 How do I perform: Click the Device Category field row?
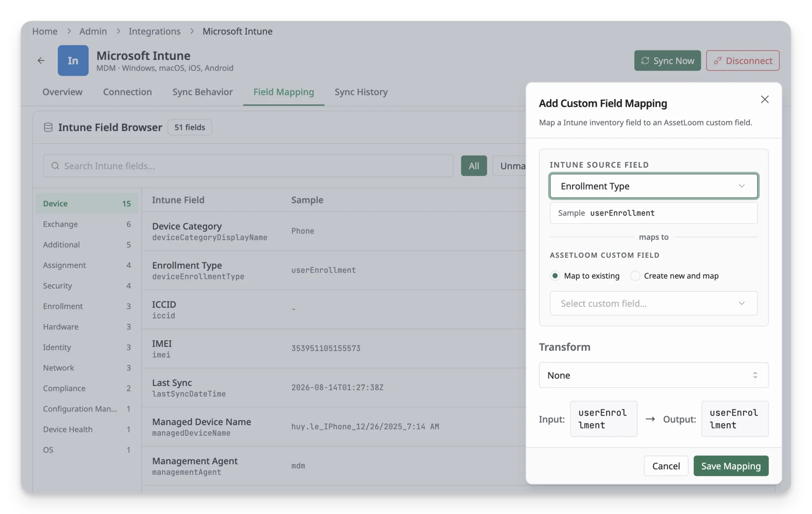pyautogui.click(x=334, y=231)
